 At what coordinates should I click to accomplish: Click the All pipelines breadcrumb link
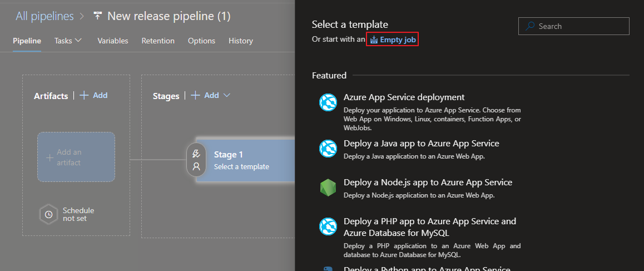click(44, 16)
